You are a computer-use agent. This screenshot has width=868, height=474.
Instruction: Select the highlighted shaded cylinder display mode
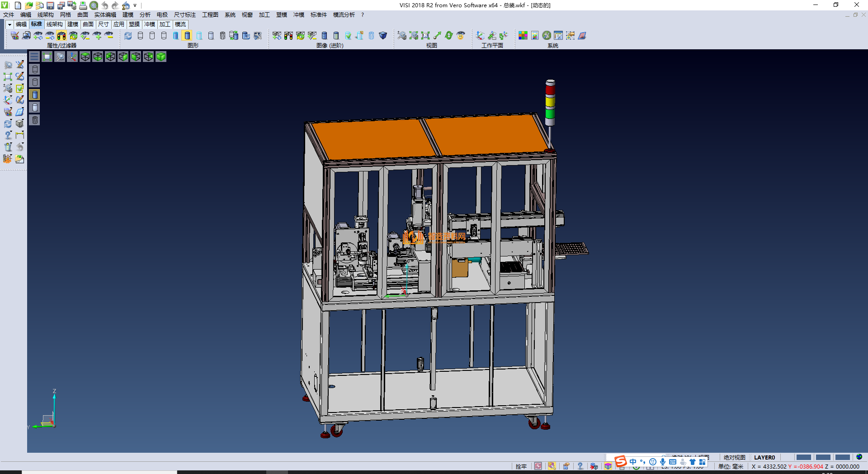click(x=187, y=36)
